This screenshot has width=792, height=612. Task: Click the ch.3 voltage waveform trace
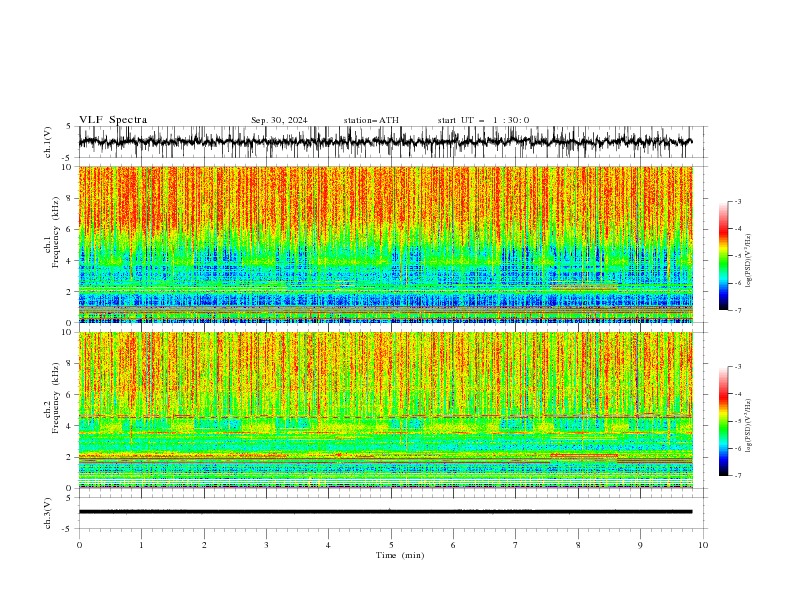coord(386,512)
